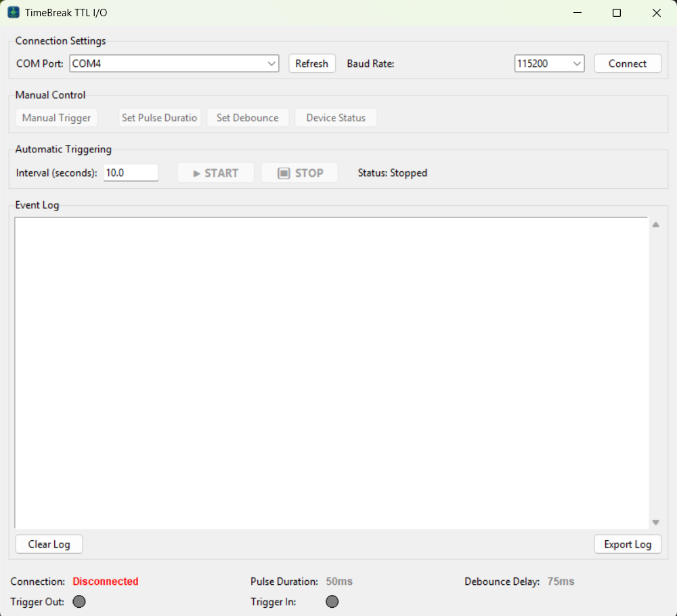
Task: Start automatic triggering with the START button
Action: (215, 173)
